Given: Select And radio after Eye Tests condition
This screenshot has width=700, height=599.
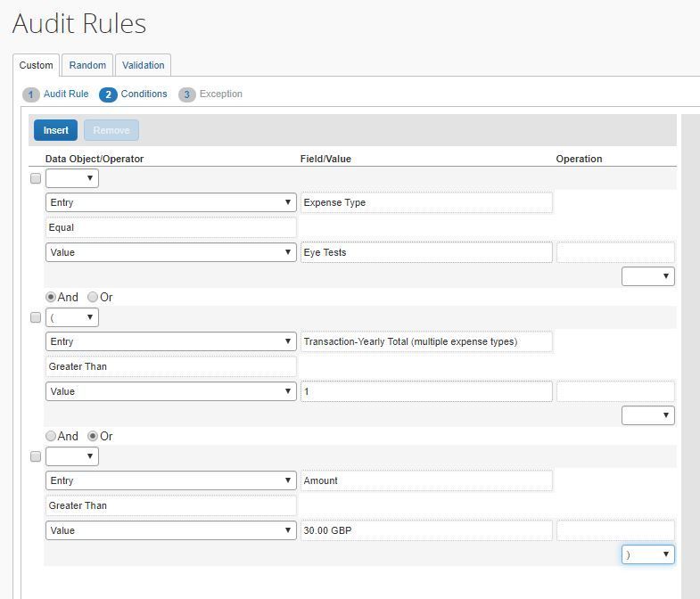Looking at the screenshot, I should (51, 297).
